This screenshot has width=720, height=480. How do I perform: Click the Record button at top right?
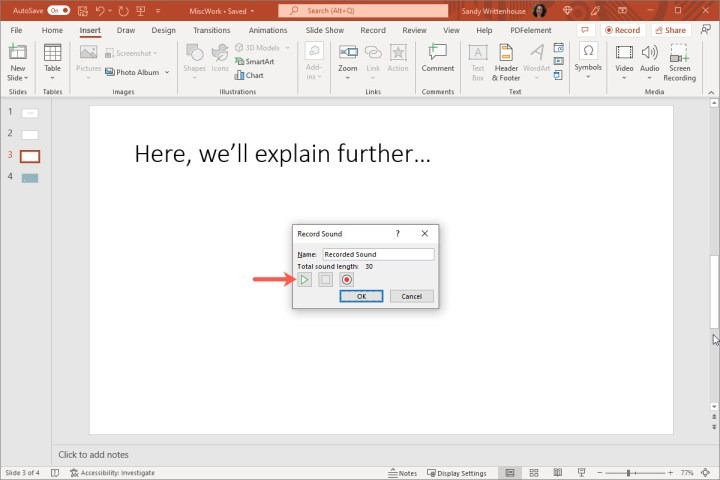tap(623, 30)
